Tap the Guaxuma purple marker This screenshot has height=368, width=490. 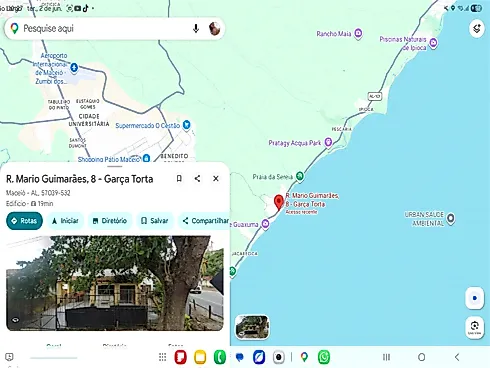266,224
